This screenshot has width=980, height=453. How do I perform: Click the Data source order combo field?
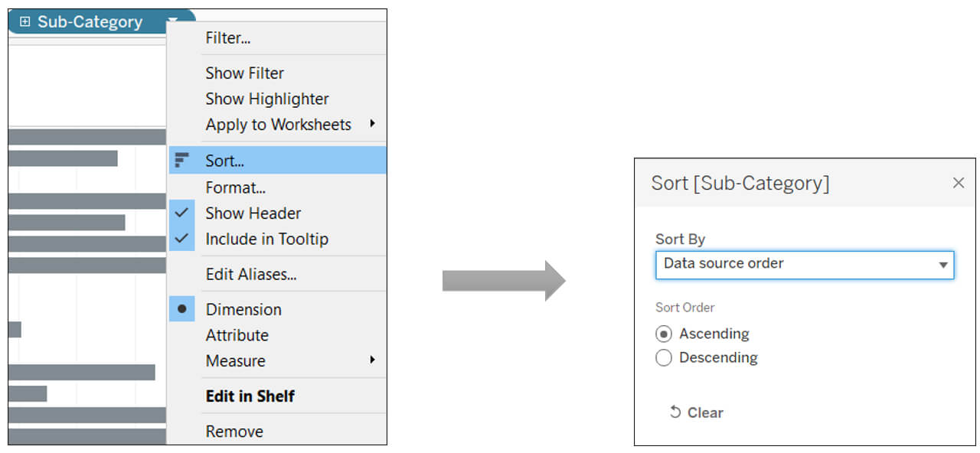coord(805,265)
